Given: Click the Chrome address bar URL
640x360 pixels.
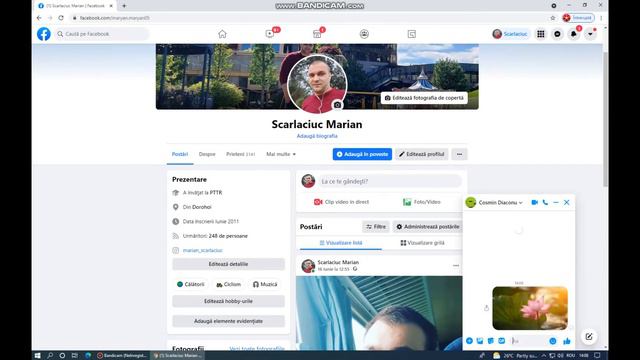Looking at the screenshot, I should (115, 18).
